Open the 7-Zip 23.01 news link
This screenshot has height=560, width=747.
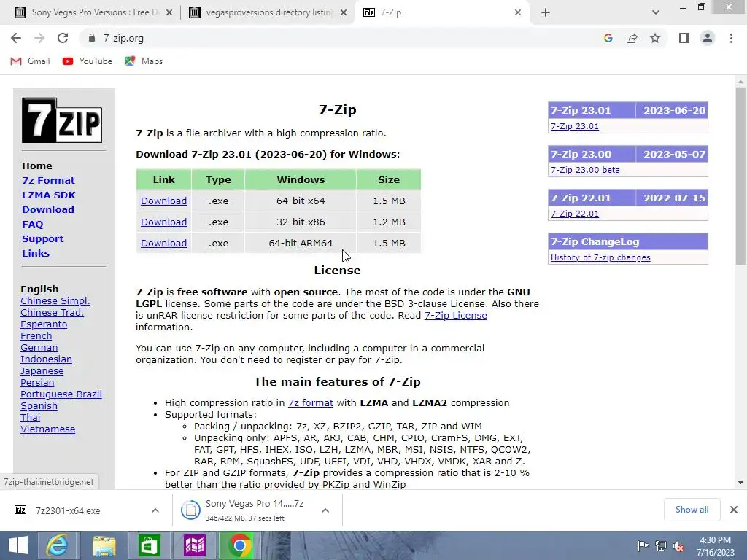tap(575, 126)
